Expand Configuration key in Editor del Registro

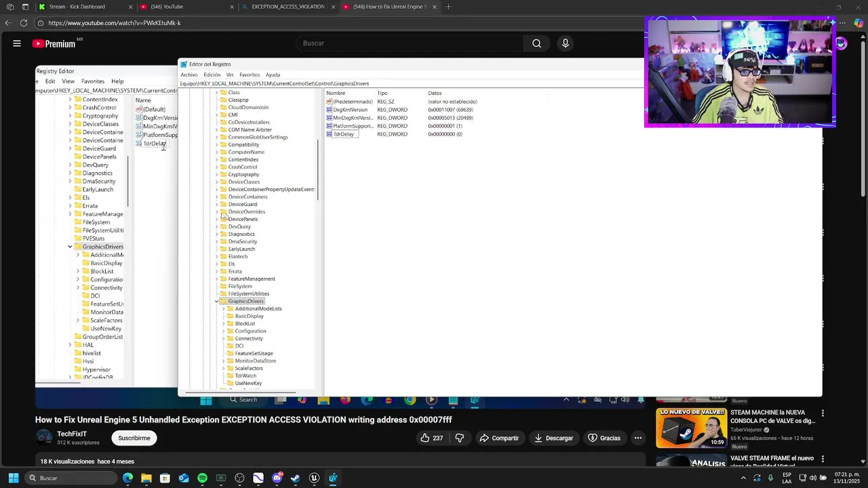[223, 331]
